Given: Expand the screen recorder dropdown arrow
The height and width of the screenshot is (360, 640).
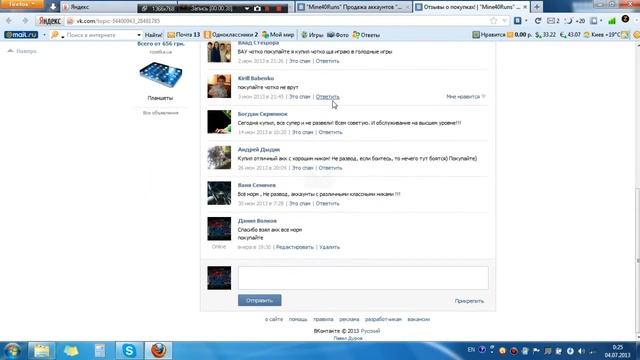Looking at the screenshot, I should click(x=247, y=8).
